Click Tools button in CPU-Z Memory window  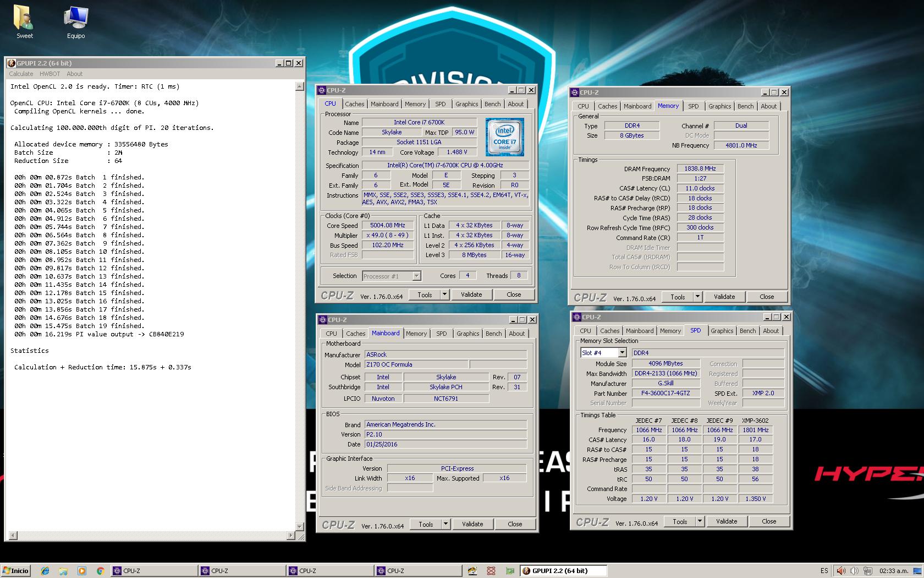tap(678, 297)
